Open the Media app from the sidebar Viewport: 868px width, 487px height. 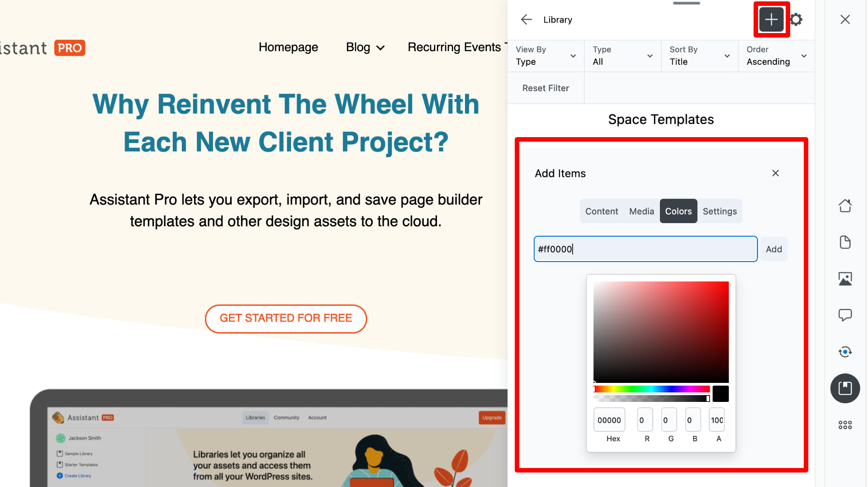click(x=845, y=279)
